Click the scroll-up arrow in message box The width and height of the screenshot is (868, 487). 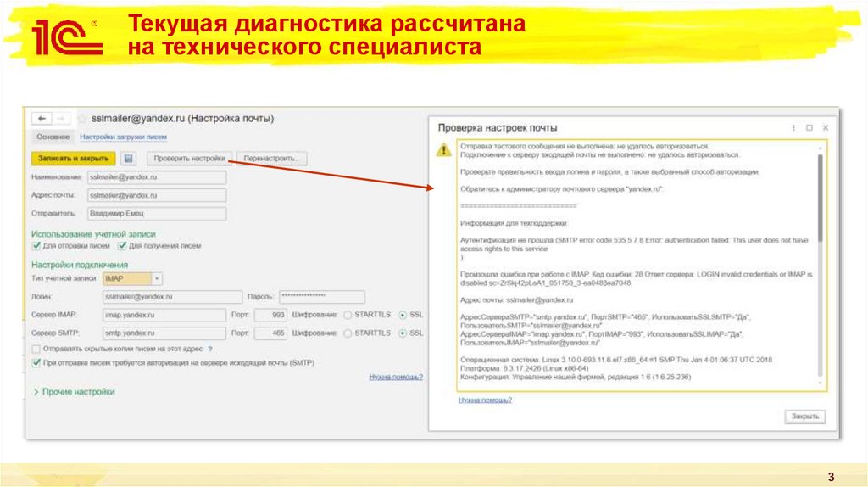[x=820, y=148]
